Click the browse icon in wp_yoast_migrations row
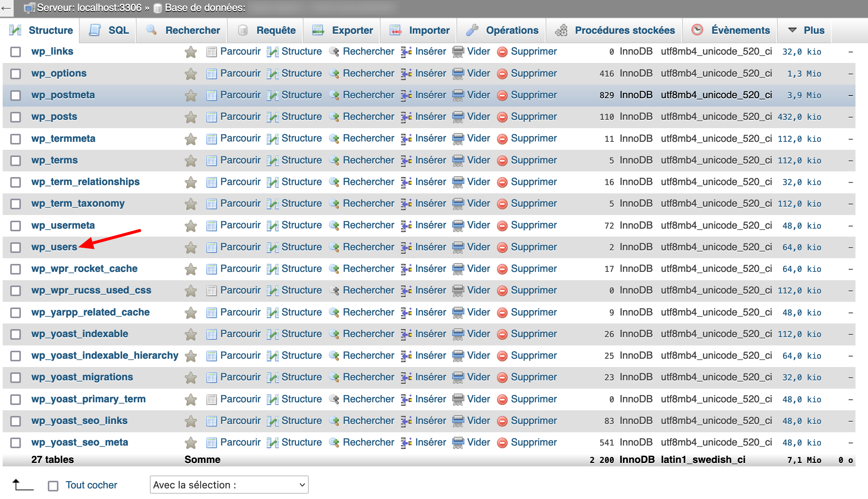Image resolution: width=868 pixels, height=499 pixels. coord(211,378)
